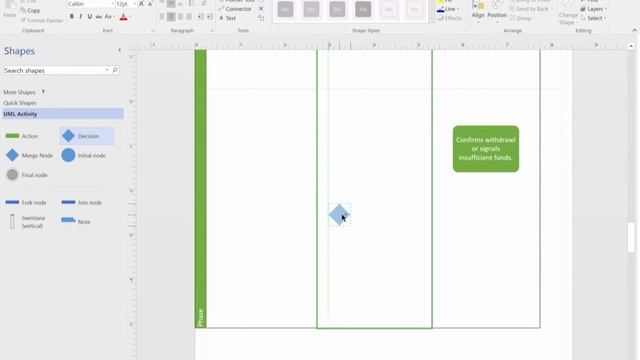Image resolution: width=640 pixels, height=360 pixels.
Task: Decrease font size with small A
Action: pyautogui.click(x=150, y=4)
